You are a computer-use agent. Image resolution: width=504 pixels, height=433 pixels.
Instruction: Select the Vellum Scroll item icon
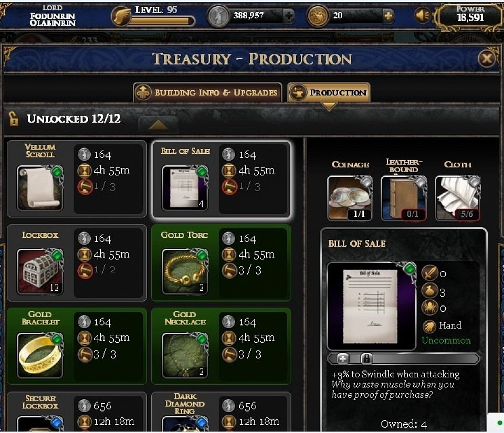click(40, 187)
